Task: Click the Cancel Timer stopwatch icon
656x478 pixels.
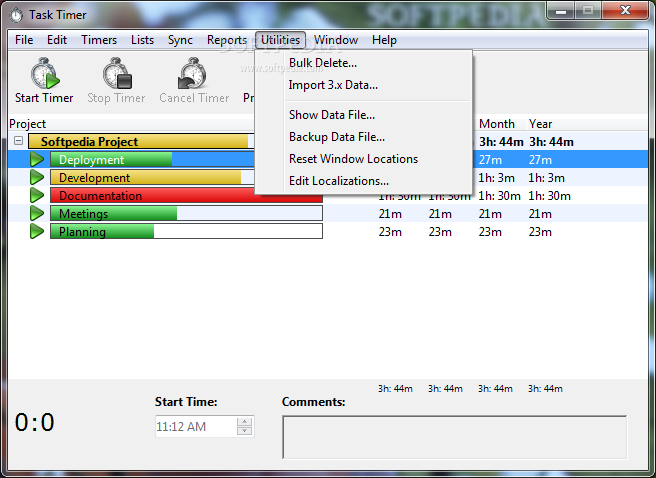Action: (x=192, y=73)
